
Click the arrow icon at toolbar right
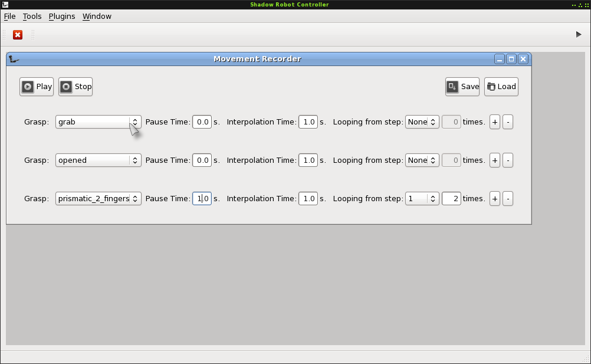(x=579, y=35)
